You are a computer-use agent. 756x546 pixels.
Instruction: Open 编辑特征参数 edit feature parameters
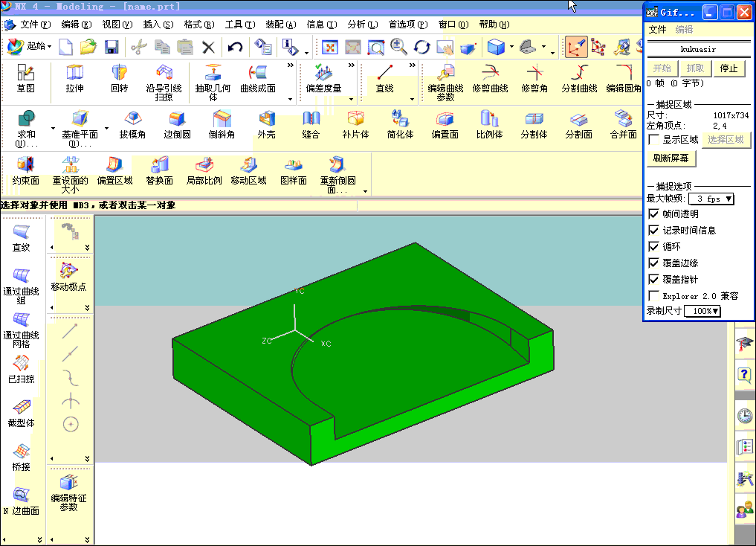coord(69,493)
